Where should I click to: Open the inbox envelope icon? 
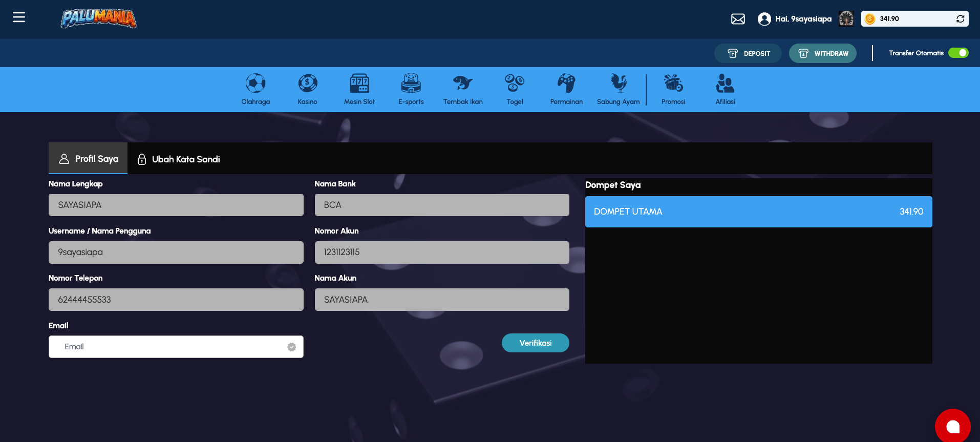(738, 19)
